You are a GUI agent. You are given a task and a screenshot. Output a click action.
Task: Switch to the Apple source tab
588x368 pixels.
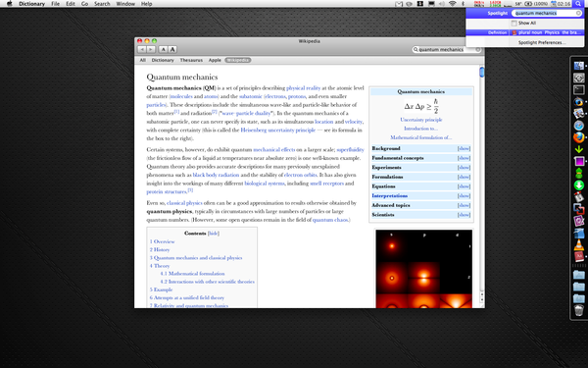(215, 60)
